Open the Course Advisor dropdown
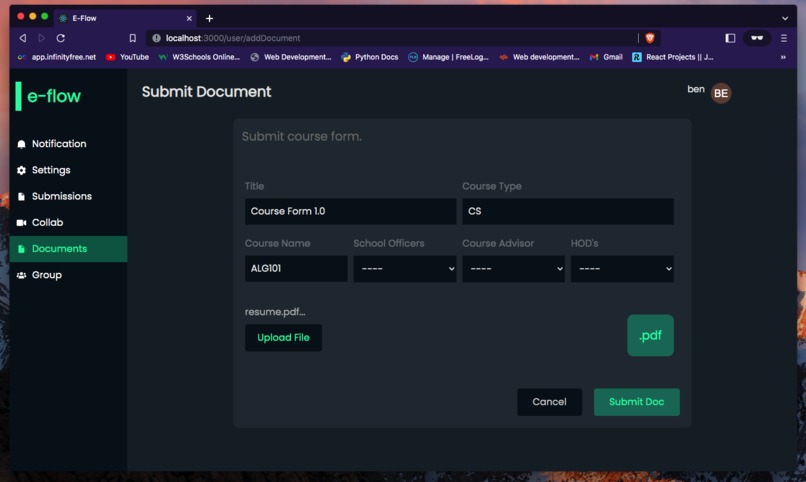 coord(514,269)
